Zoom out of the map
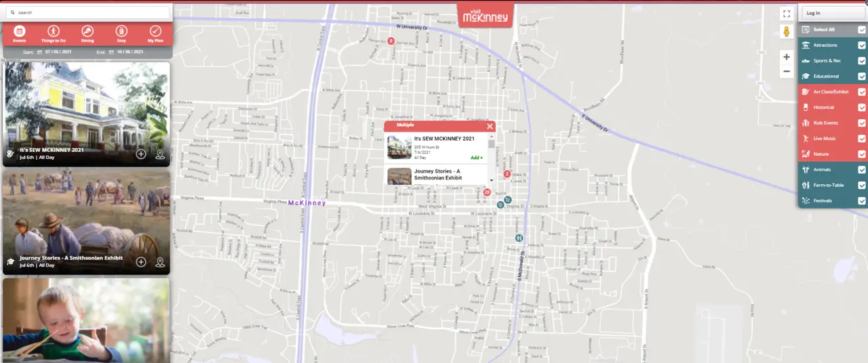This screenshot has width=868, height=363. pos(787,71)
